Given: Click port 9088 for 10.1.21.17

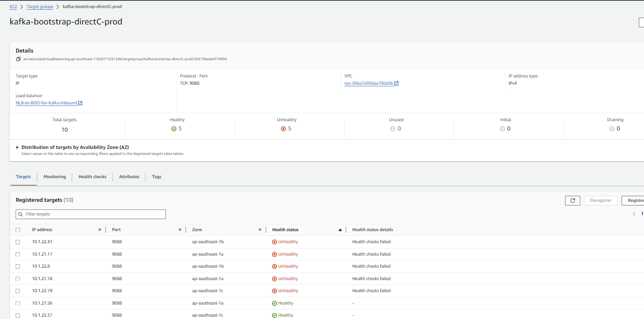Looking at the screenshot, I should pos(117,254).
